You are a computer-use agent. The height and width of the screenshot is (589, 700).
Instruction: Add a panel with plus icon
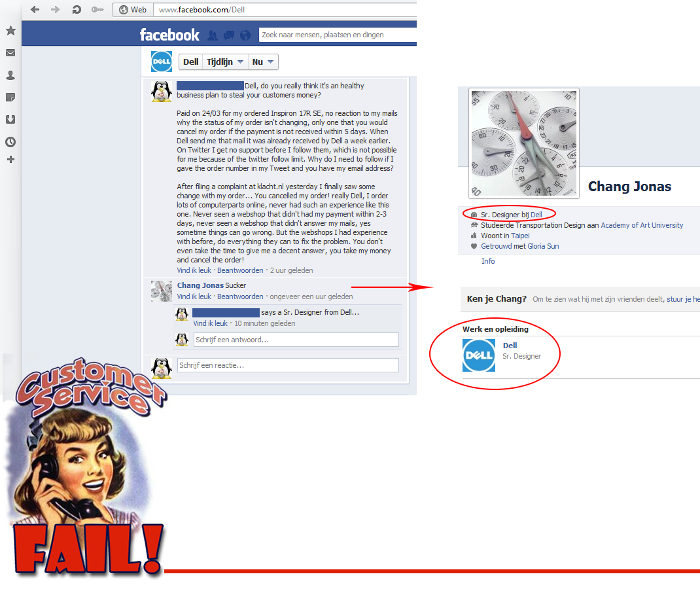[x=10, y=160]
